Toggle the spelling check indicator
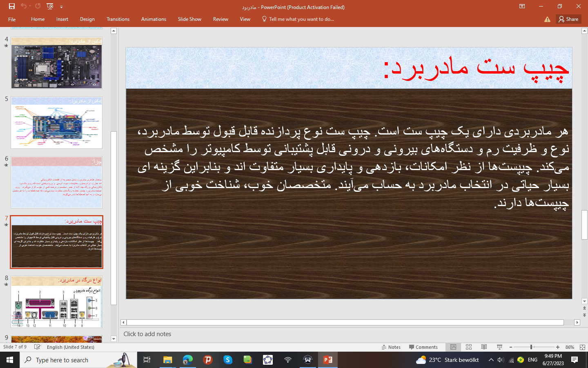 click(37, 347)
